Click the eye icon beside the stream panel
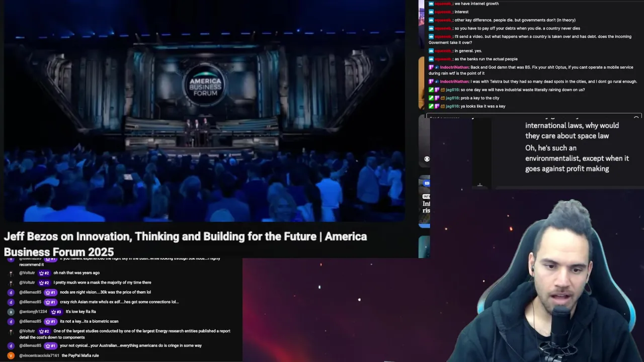 pyautogui.click(x=427, y=159)
